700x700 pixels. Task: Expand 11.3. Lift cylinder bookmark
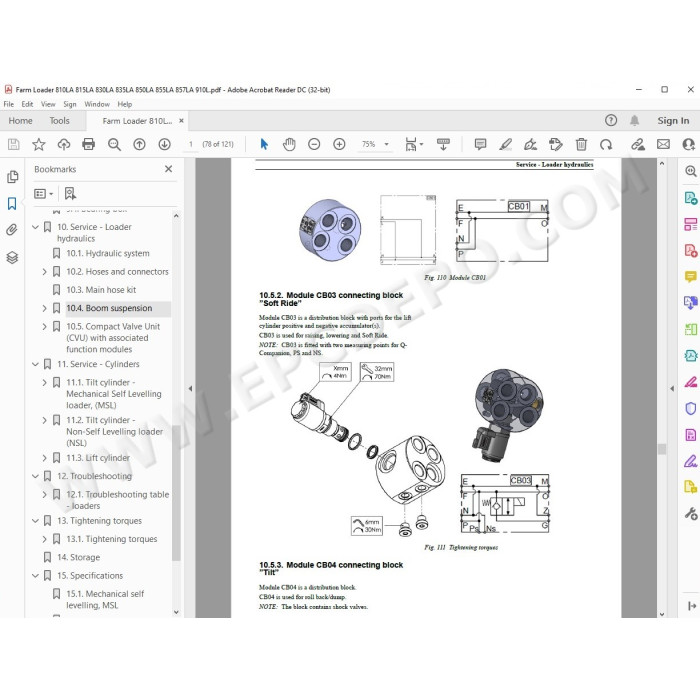[x=44, y=458]
